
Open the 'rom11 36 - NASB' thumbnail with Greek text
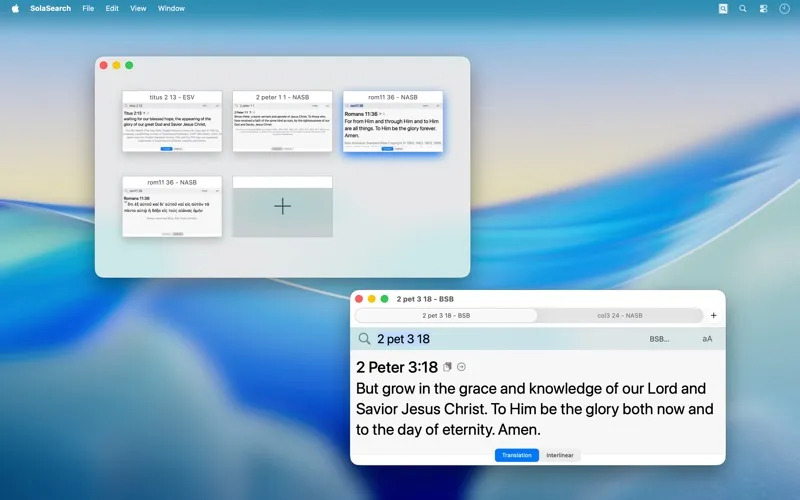pyautogui.click(x=172, y=207)
